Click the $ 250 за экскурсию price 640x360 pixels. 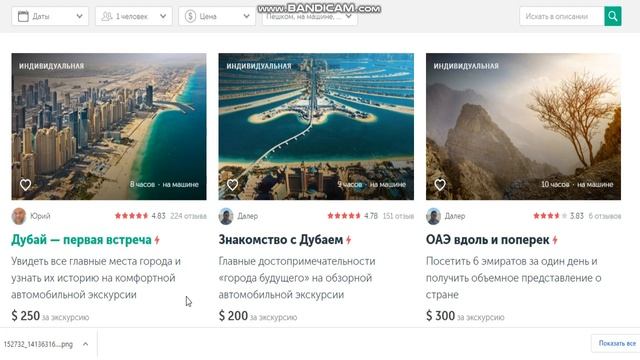(x=50, y=316)
